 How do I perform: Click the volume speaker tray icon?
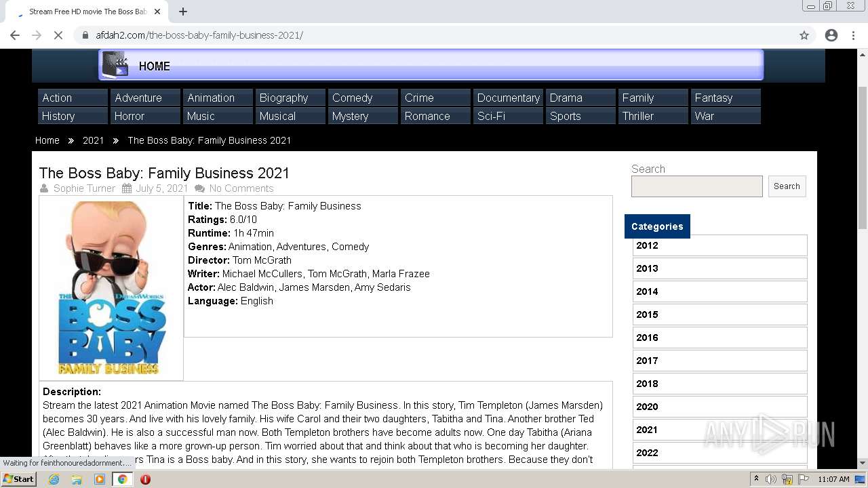pyautogui.click(x=771, y=479)
